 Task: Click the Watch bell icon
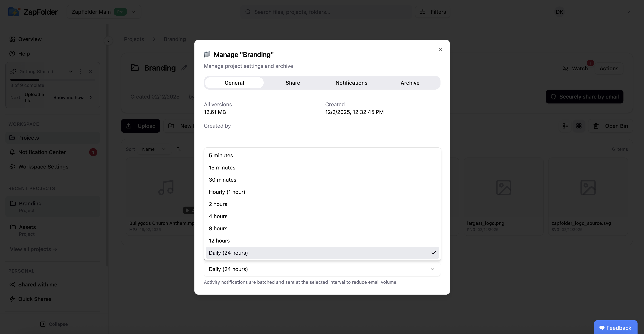tap(565, 68)
